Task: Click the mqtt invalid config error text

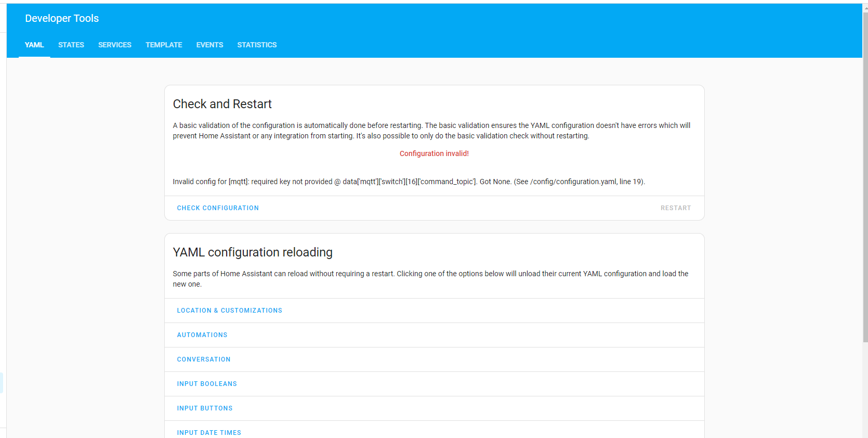Action: 409,182
